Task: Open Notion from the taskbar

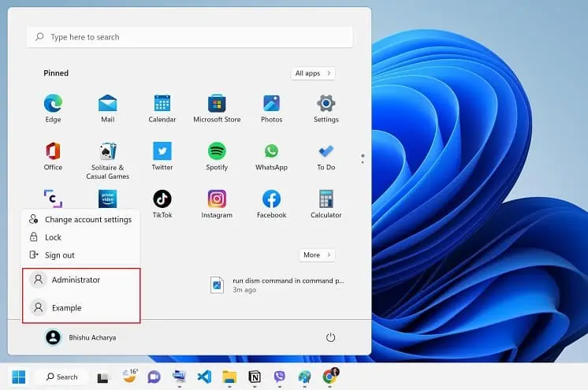Action: 255,377
